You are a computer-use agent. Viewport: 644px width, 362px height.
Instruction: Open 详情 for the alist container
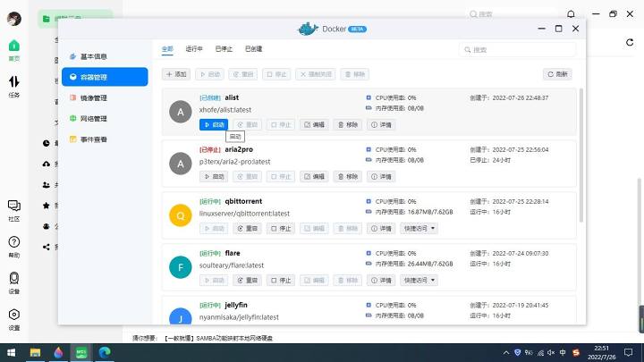pyautogui.click(x=381, y=125)
